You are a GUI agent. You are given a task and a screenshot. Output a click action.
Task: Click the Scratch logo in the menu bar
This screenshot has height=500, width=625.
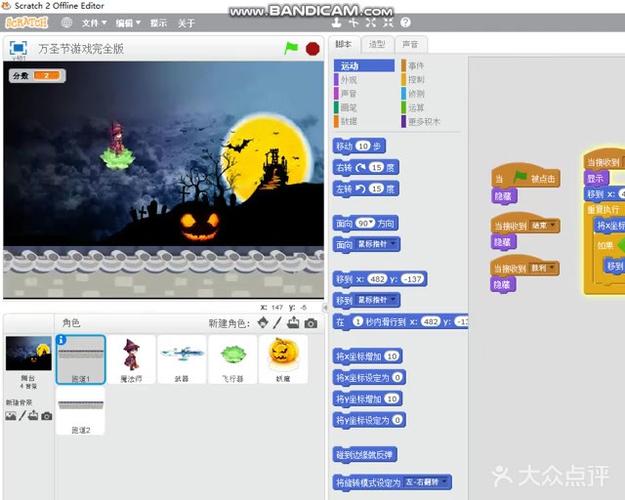(26, 22)
